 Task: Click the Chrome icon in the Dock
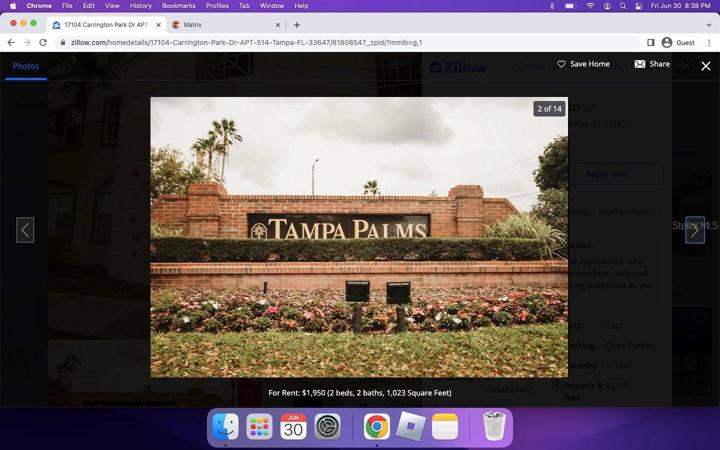(377, 427)
